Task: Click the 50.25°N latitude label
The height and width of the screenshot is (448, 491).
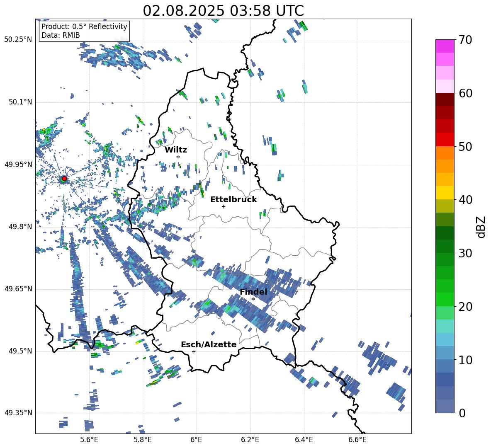Action: [18, 40]
